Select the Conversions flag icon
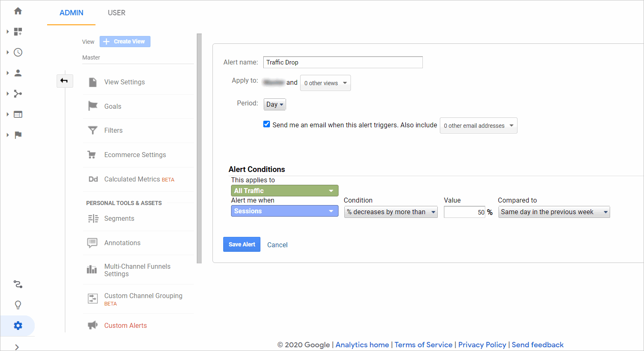 (x=18, y=135)
